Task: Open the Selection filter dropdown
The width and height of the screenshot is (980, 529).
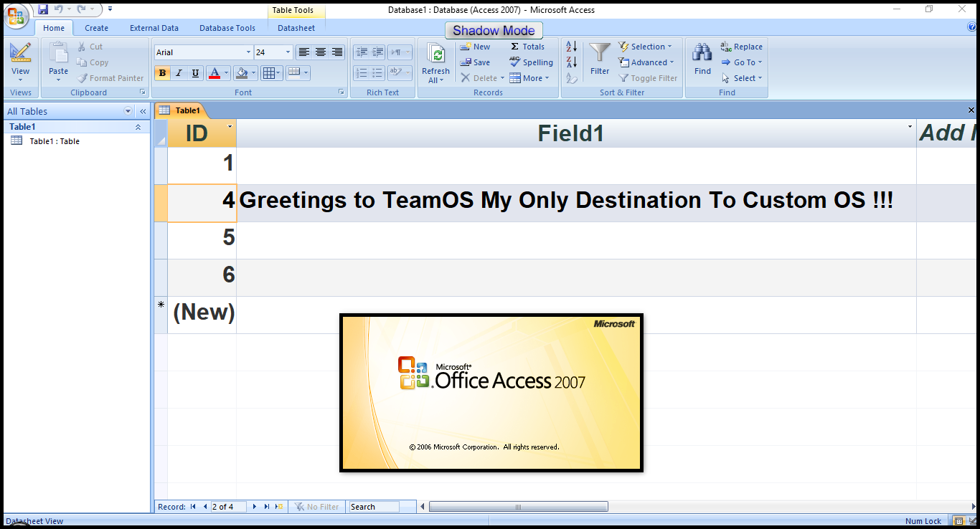Action: coord(645,47)
